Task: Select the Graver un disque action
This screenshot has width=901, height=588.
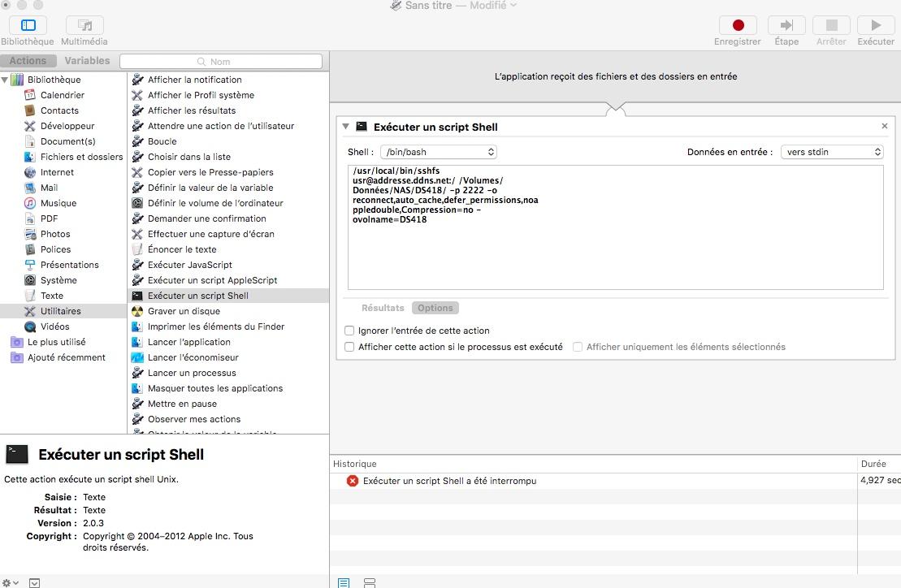Action: coord(184,311)
